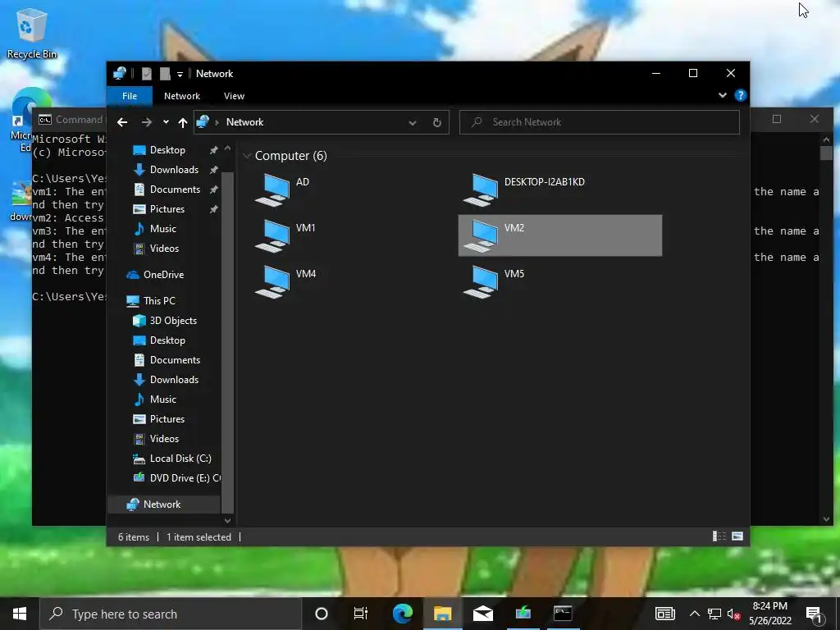
Task: Open Downloads under This PC
Action: pos(174,380)
